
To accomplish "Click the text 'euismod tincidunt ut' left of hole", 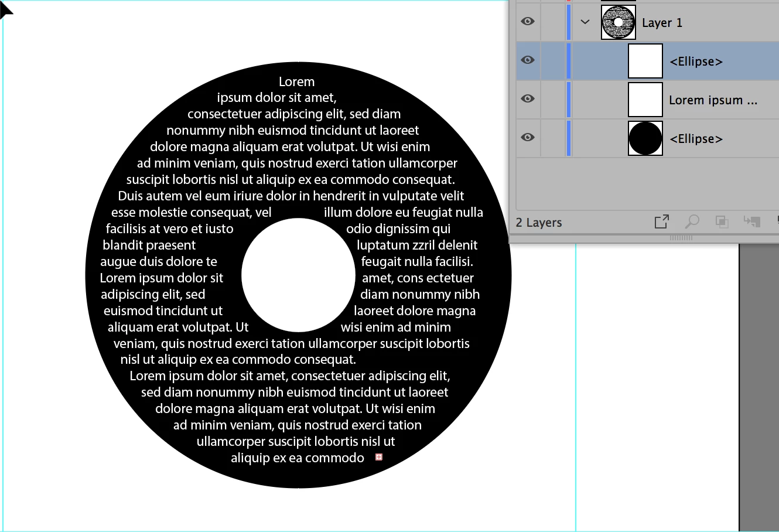I will point(163,311).
